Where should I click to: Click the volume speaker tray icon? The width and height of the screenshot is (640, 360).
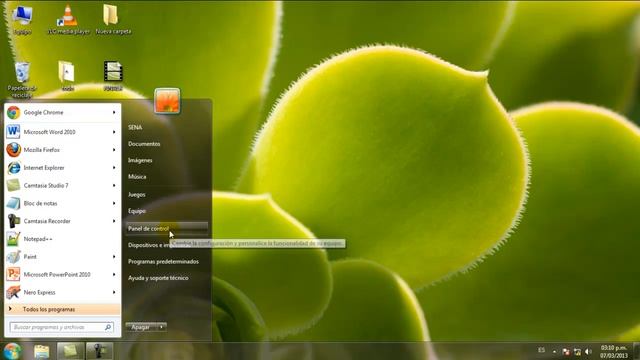(588, 351)
